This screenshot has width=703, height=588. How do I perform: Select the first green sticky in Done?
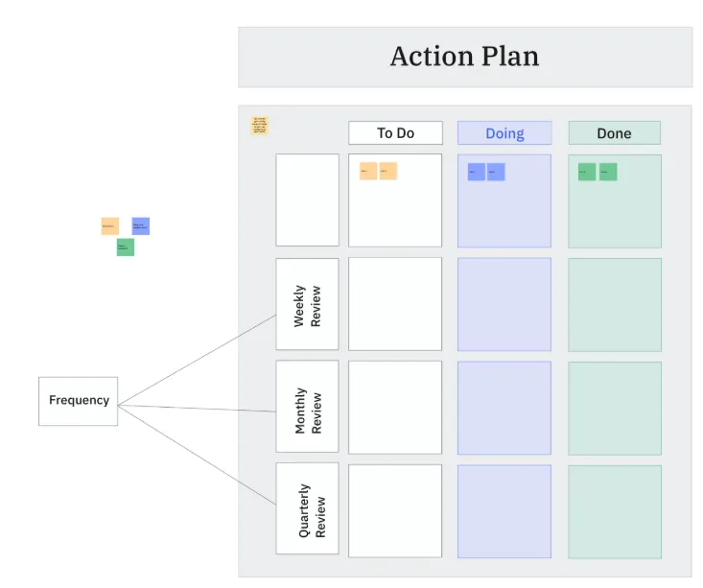pyautogui.click(x=587, y=172)
